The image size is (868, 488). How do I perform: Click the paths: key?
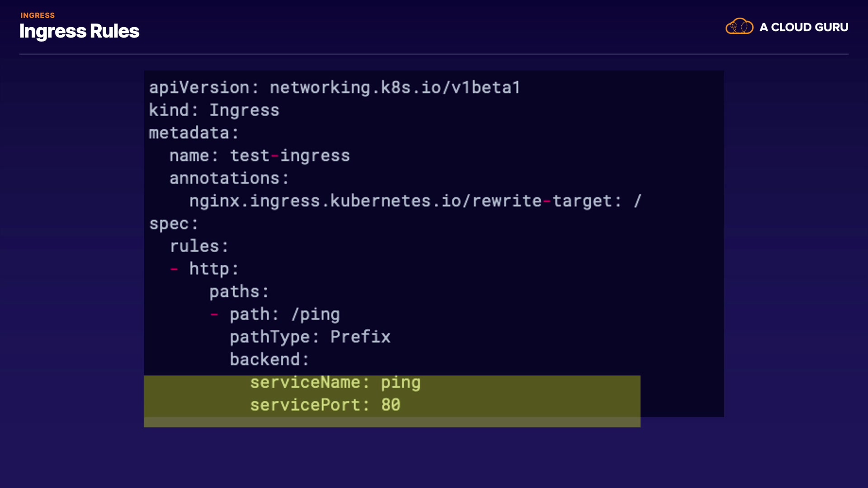point(239,291)
